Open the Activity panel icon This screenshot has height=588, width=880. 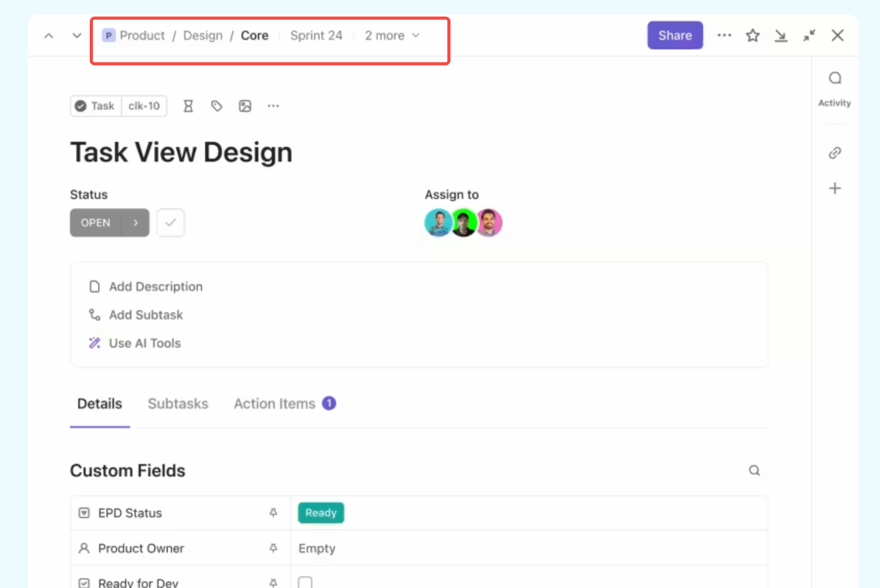(x=834, y=79)
